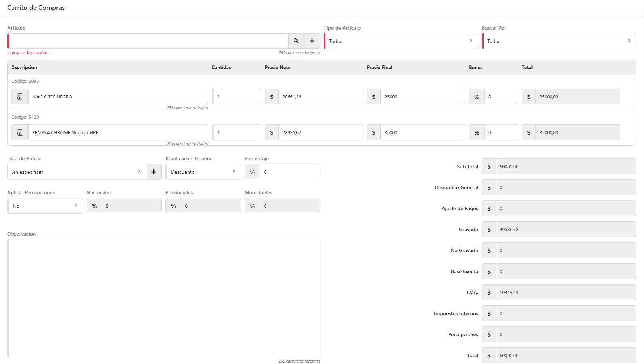Click the Cantidad field for MAGIC TEE NEGRO
Image resolution: width=644 pixels, height=364 pixels.
[x=237, y=97]
